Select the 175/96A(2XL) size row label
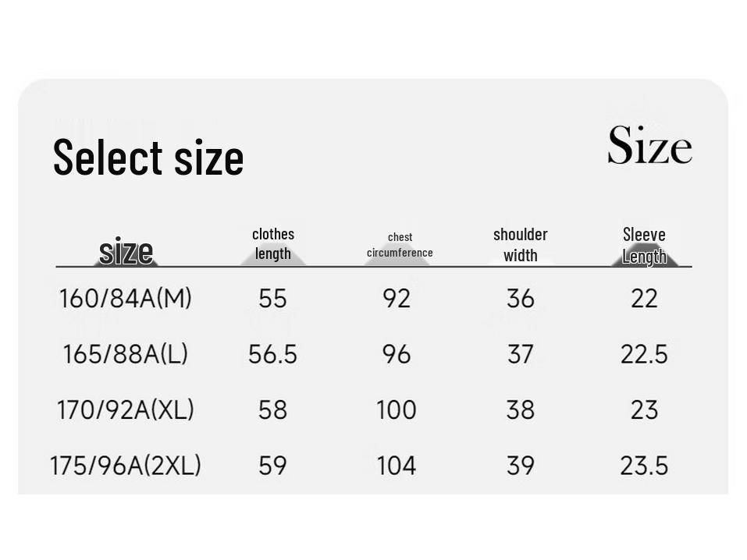Screen dimensions: 747x560 [x=126, y=466]
